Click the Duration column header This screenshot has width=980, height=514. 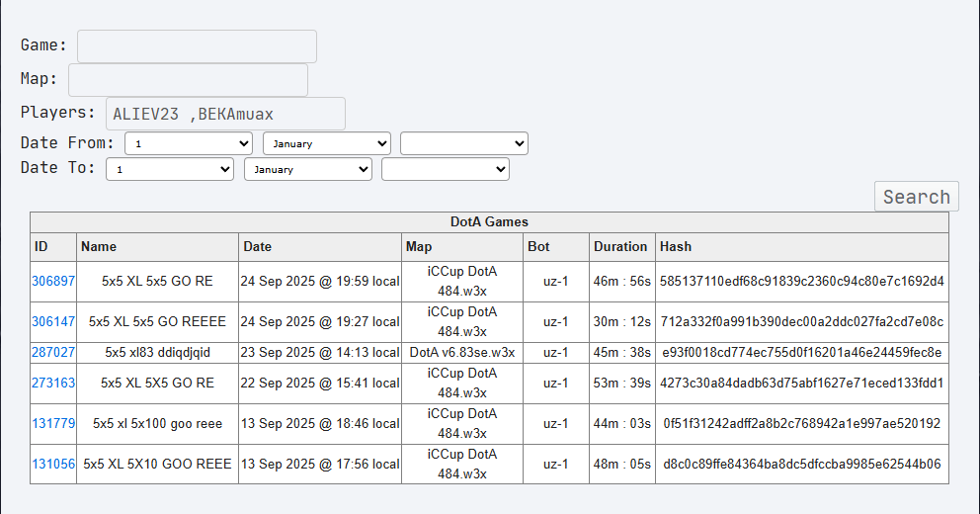point(620,247)
